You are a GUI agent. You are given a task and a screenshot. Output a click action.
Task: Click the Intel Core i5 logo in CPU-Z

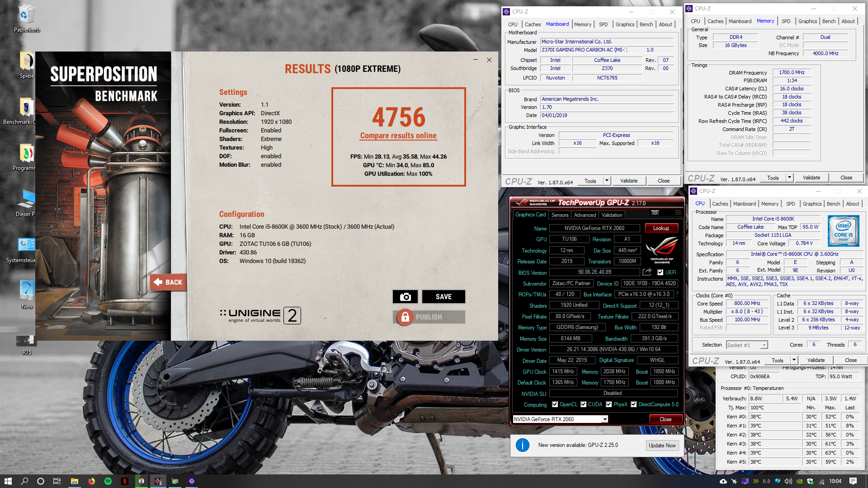point(843,230)
